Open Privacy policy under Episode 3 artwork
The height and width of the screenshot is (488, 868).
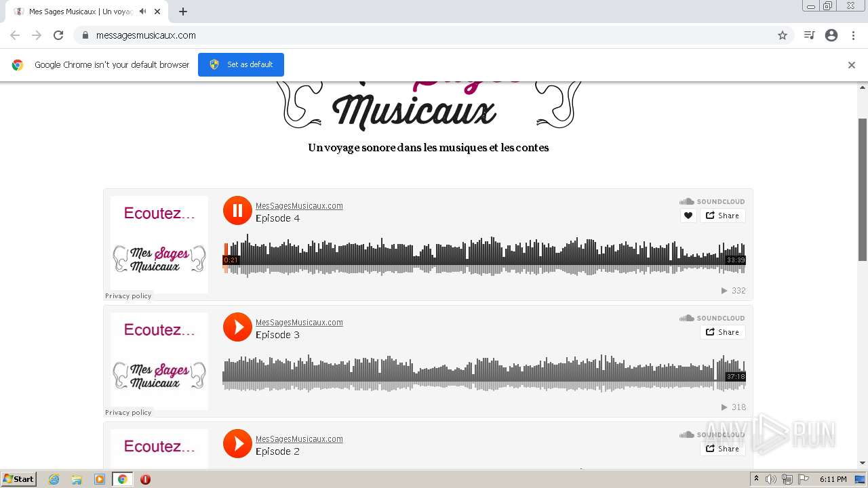pos(128,413)
